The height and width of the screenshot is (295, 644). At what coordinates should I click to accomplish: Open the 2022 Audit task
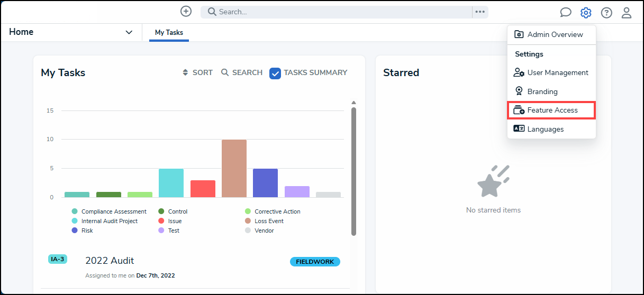(110, 261)
